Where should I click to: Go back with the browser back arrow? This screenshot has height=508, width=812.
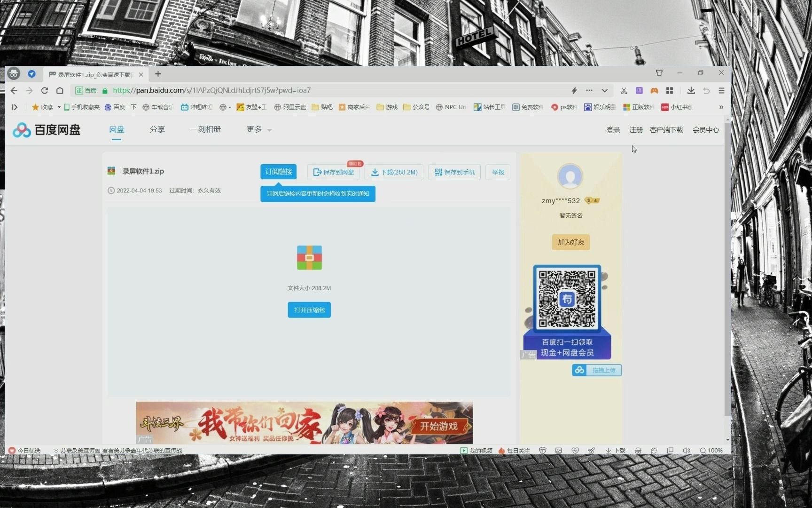[14, 90]
